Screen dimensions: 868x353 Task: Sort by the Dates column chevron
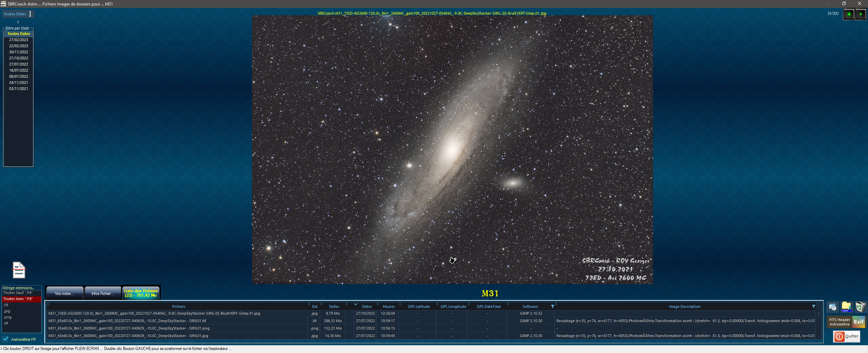pyautogui.click(x=355, y=304)
